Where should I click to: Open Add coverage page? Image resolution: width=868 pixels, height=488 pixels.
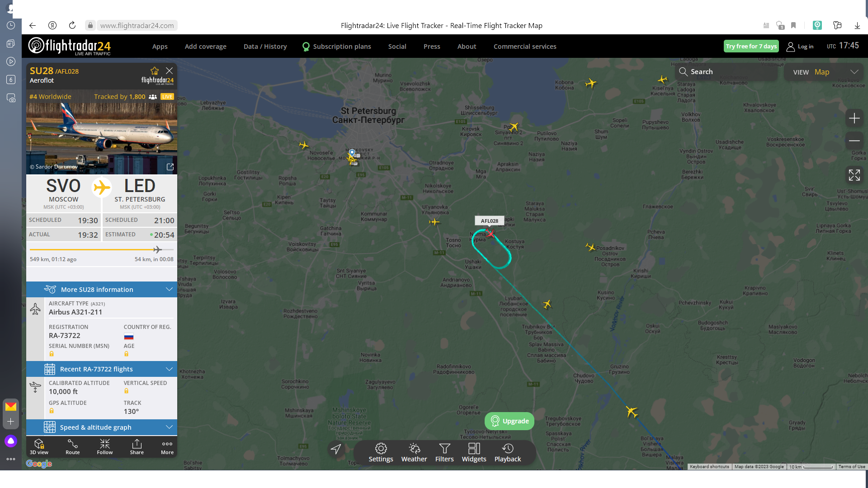tap(205, 46)
